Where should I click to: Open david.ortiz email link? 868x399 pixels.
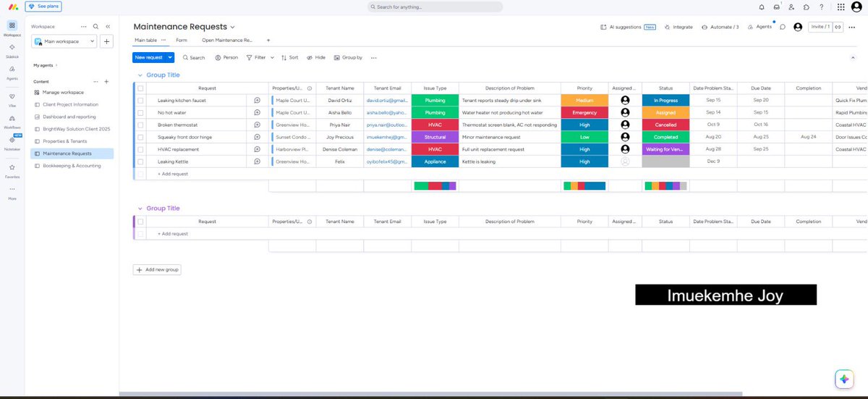click(x=387, y=101)
